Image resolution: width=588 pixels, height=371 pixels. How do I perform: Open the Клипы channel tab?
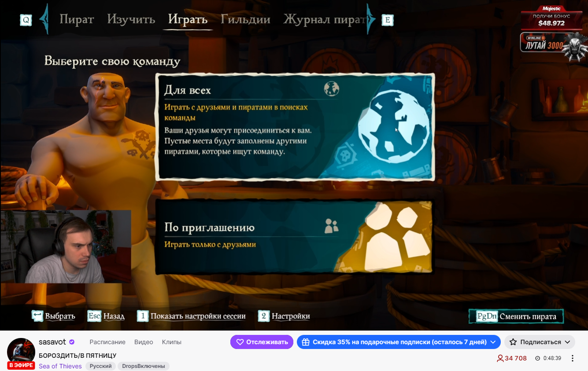pyautogui.click(x=172, y=342)
